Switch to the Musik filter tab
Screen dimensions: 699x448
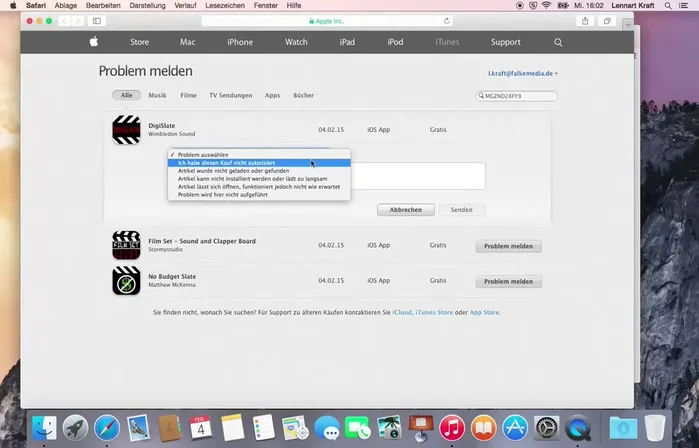tap(157, 95)
